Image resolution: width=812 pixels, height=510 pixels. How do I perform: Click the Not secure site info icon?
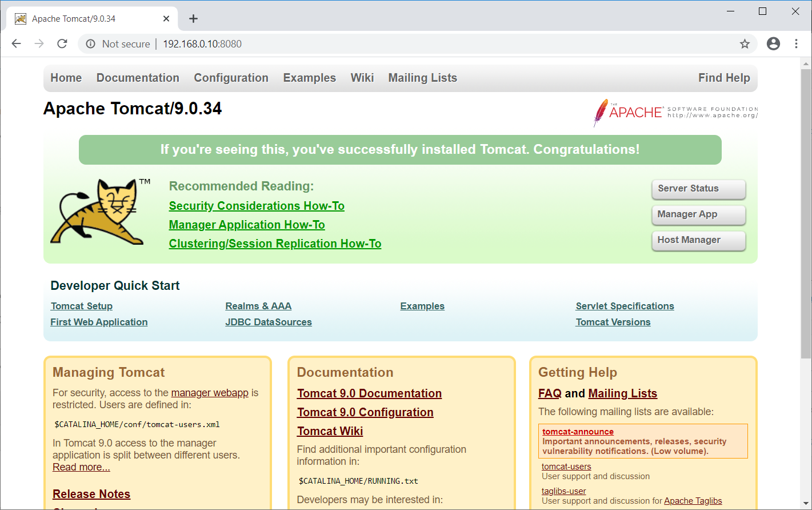tap(90, 44)
